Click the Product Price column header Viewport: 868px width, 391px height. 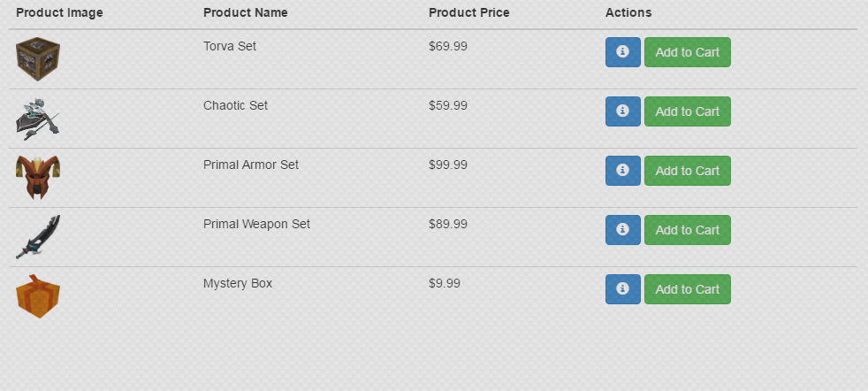pyautogui.click(x=468, y=12)
